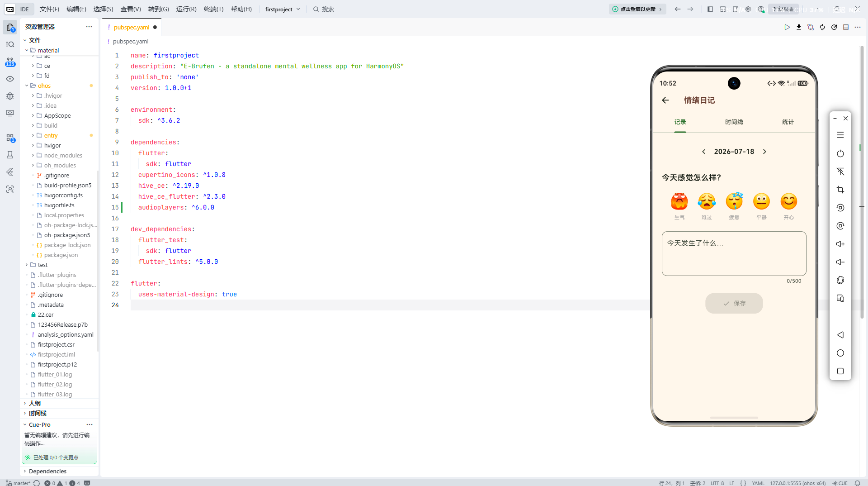Click emulator volume up icon
The image size is (868, 486).
[840, 244]
